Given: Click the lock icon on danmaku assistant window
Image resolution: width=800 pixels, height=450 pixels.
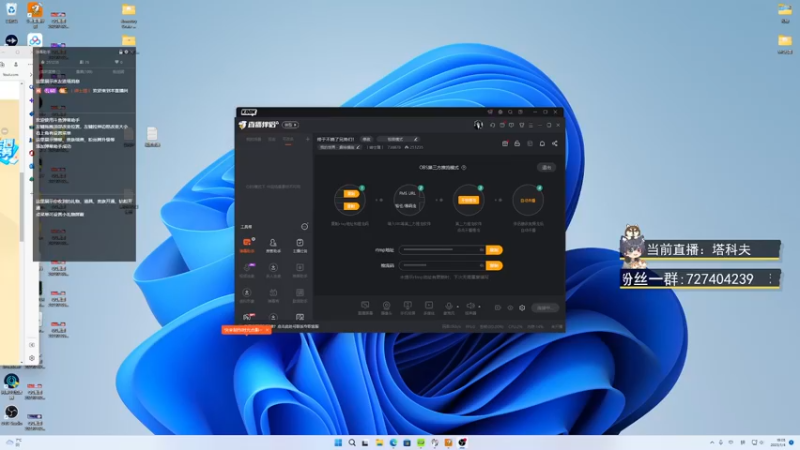Looking at the screenshot, I should [121, 52].
